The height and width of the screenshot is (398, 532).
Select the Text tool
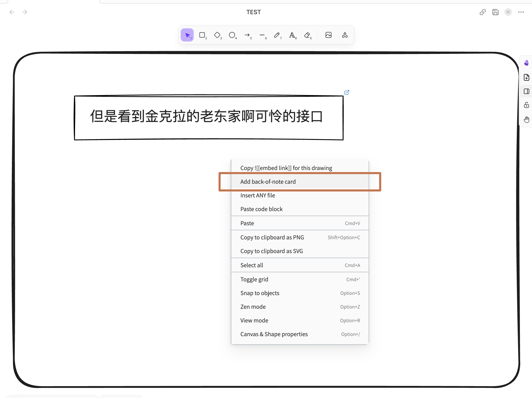click(x=292, y=35)
